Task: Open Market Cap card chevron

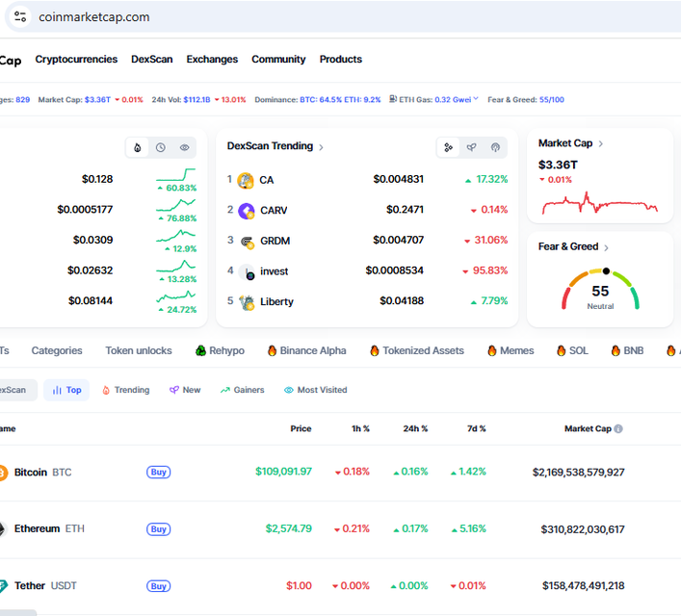Action: 601,143
